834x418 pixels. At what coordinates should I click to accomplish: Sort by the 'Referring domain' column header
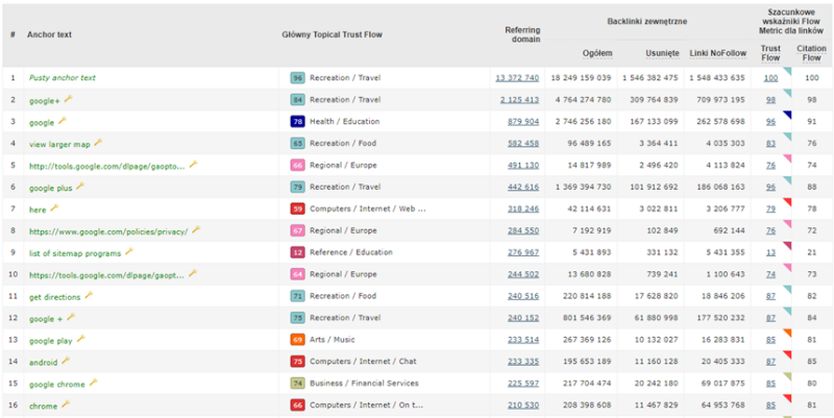pos(522,35)
